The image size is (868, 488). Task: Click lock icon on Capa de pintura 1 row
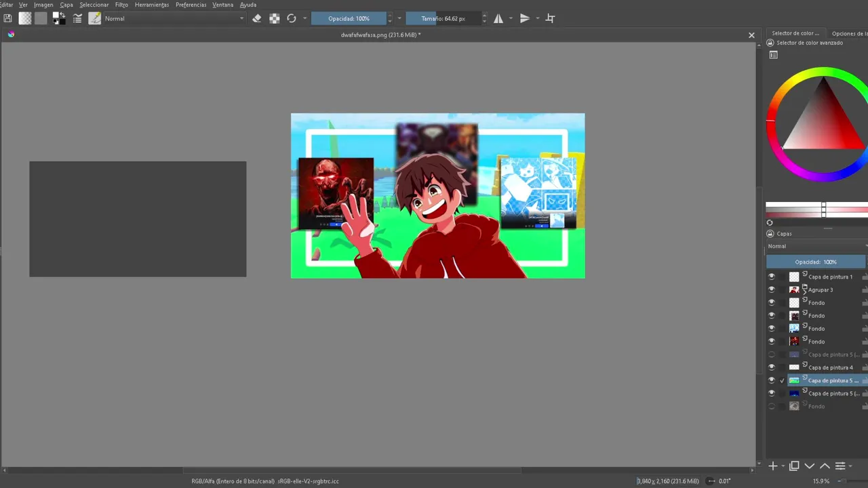pos(865,277)
